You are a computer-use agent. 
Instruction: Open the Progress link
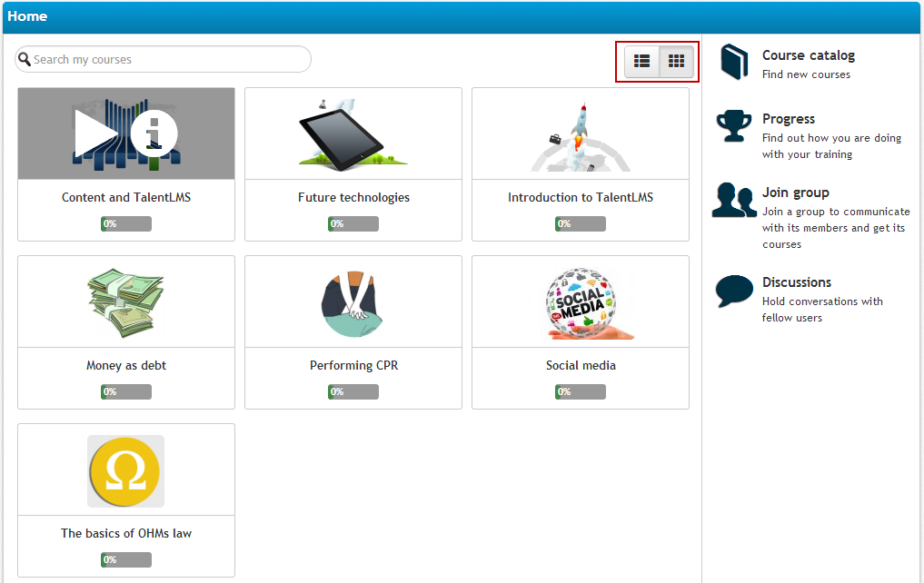coord(788,119)
